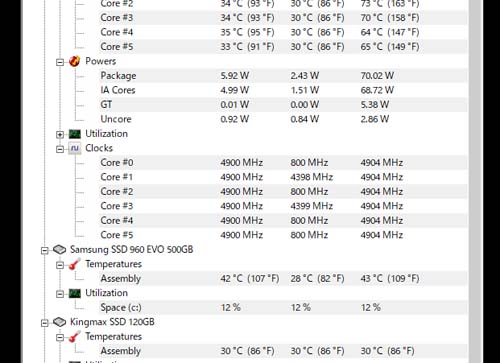This screenshot has height=363, width=500.
Task: Collapse the Kingmax SSD 120GB node
Action: 45,323
